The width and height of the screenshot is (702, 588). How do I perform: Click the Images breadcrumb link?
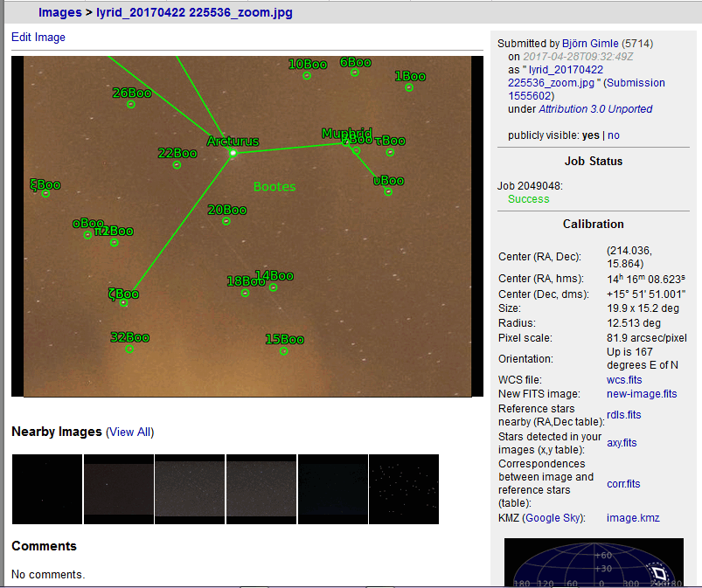coord(59,13)
